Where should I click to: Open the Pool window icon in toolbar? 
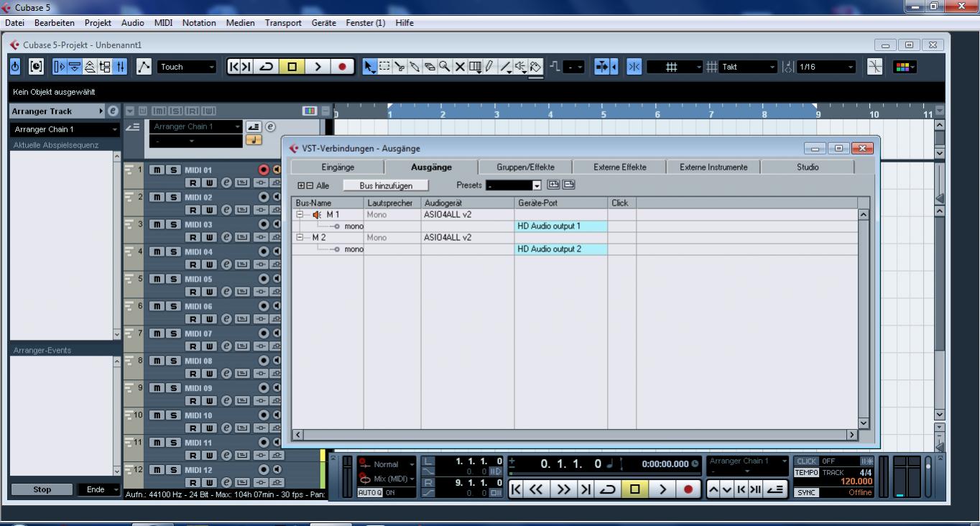(106, 67)
